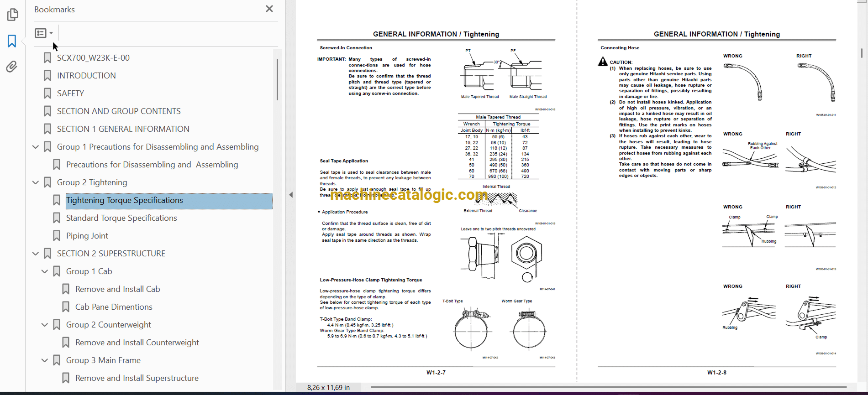Go to Precautions for Disassembling and Assembling page

tap(152, 165)
